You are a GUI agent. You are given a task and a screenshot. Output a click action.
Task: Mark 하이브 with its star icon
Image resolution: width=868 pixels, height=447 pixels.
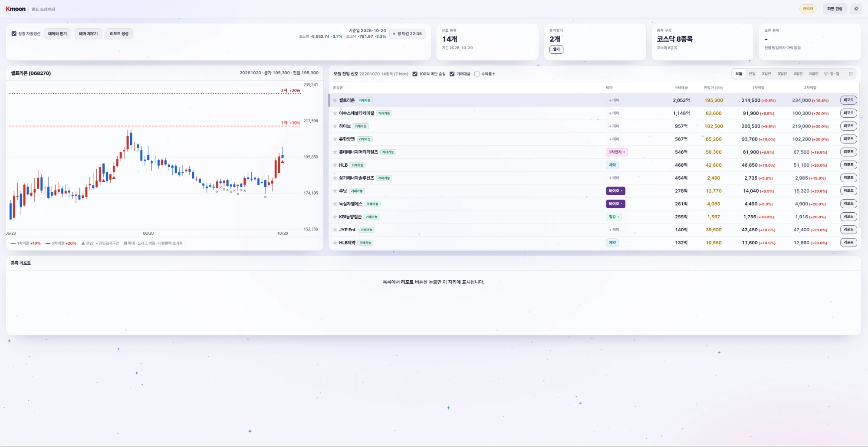pos(335,126)
